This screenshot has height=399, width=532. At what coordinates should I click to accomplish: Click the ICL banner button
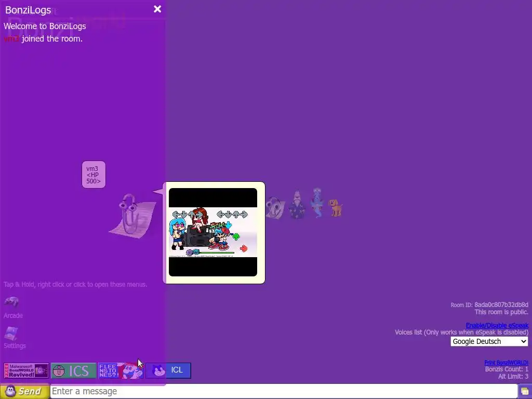(x=168, y=370)
